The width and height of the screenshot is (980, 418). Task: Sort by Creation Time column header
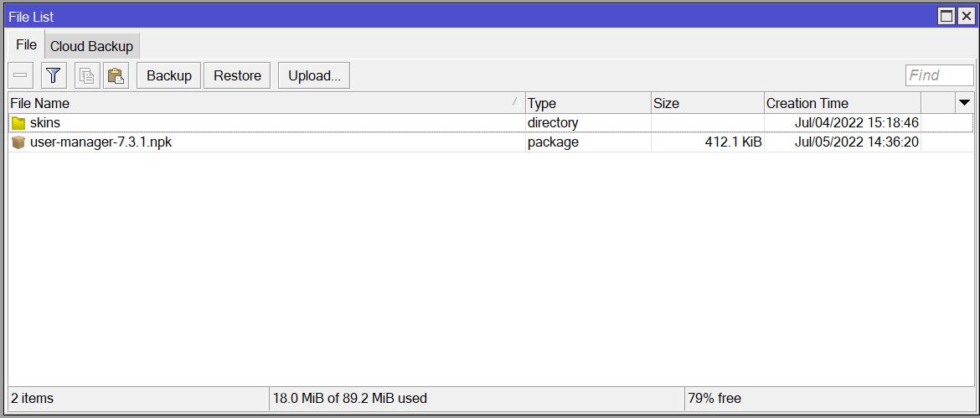point(843,103)
